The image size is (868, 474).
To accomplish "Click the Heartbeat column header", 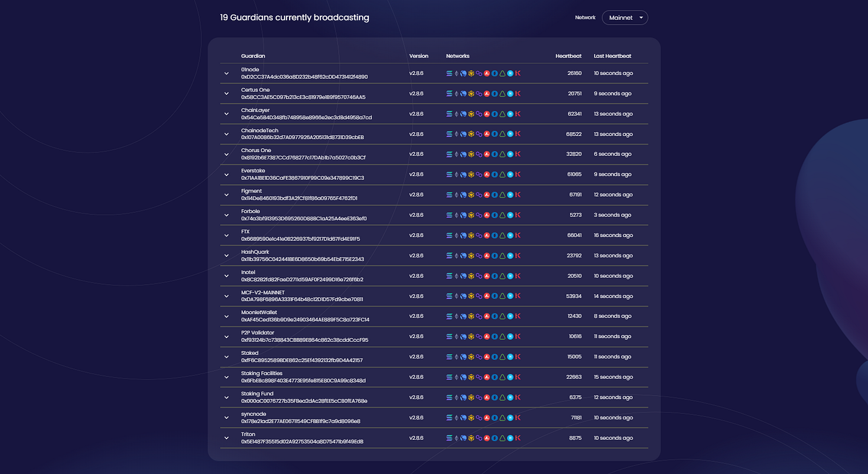I will click(x=569, y=56).
